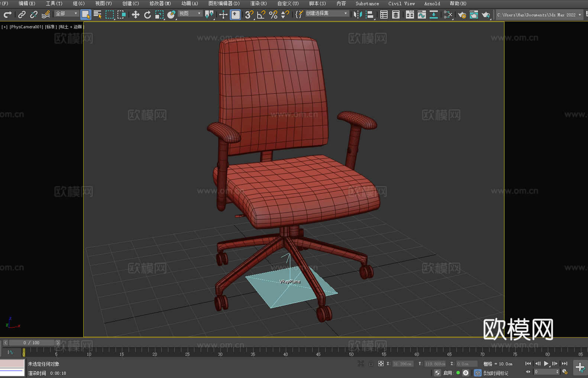Open Select by Name list icon
This screenshot has height=378, width=588.
click(98, 14)
